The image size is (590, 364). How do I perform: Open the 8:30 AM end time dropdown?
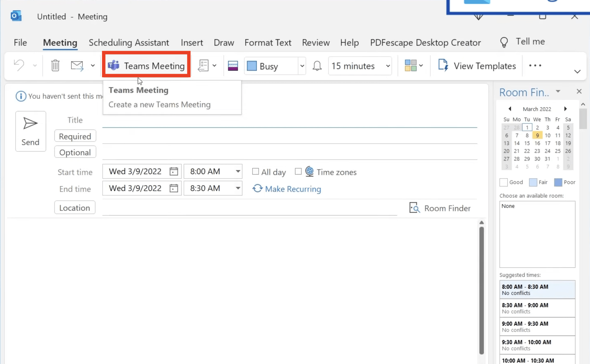click(238, 188)
